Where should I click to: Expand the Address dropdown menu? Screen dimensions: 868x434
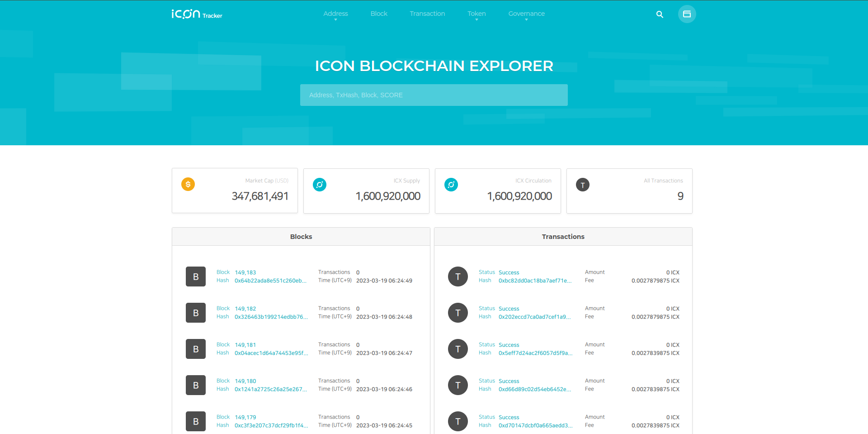335,14
